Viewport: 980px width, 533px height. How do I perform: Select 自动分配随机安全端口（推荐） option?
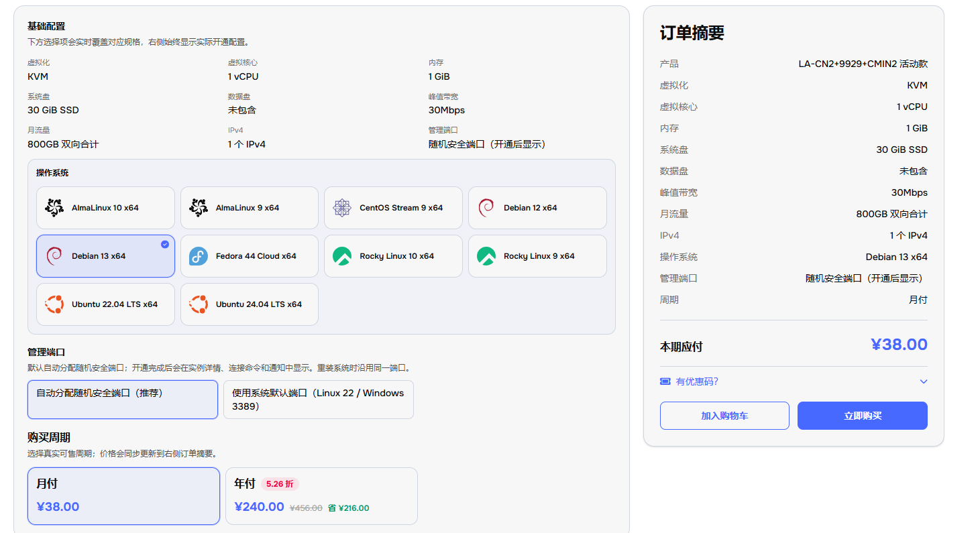(x=123, y=400)
